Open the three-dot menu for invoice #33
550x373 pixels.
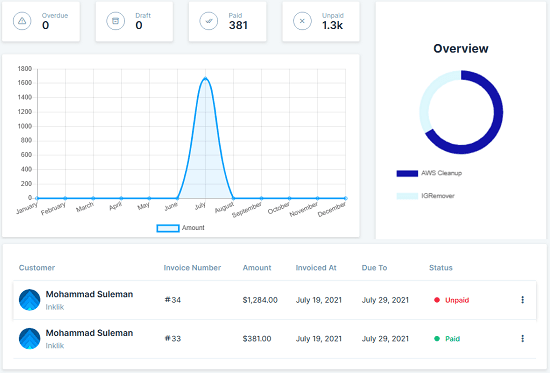[x=522, y=338]
